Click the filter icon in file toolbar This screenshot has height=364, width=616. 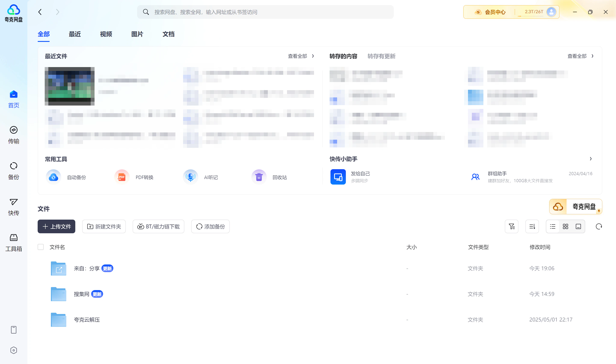(x=512, y=226)
